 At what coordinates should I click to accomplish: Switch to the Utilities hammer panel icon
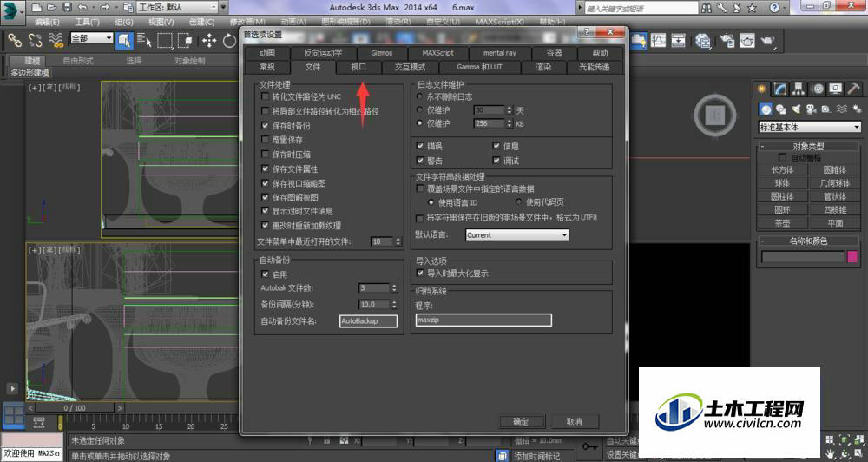(x=853, y=89)
